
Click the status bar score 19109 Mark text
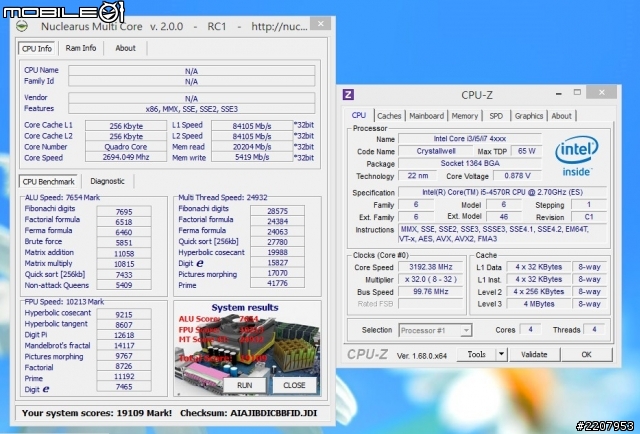pos(97,413)
